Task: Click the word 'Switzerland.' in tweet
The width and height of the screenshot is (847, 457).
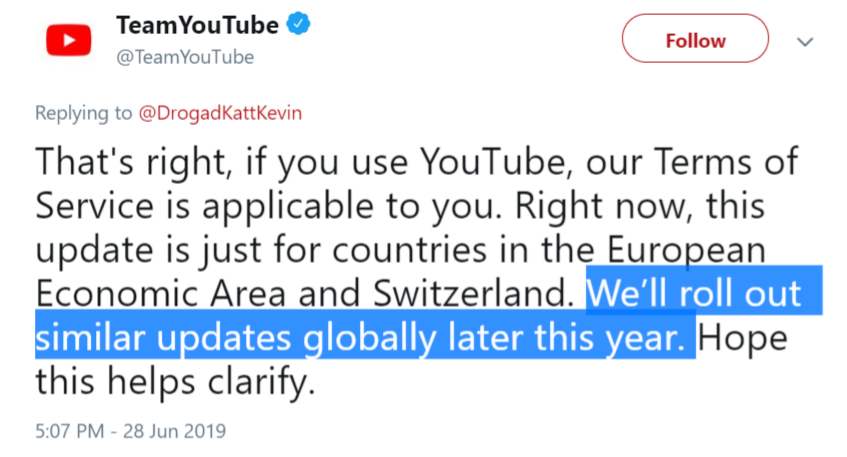Action: click(474, 294)
